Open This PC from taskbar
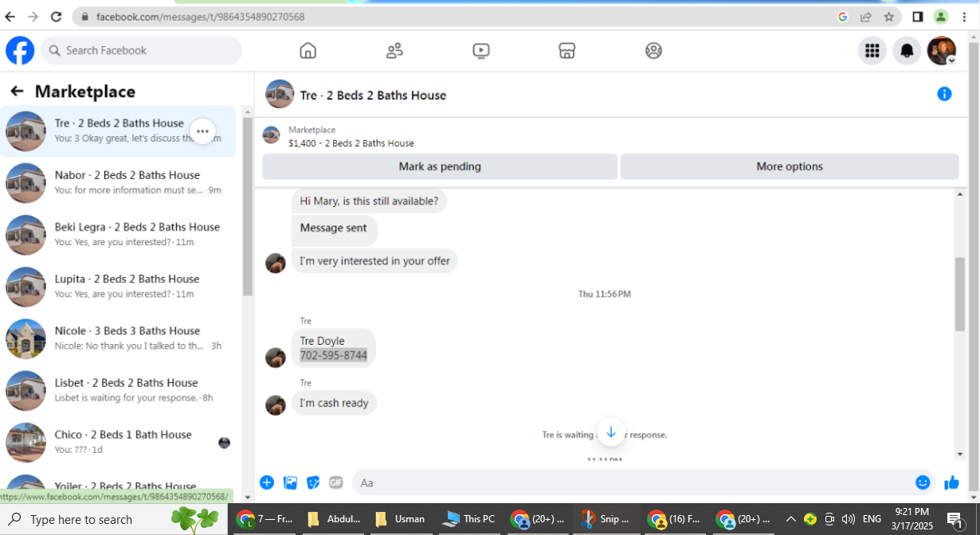 [x=469, y=519]
